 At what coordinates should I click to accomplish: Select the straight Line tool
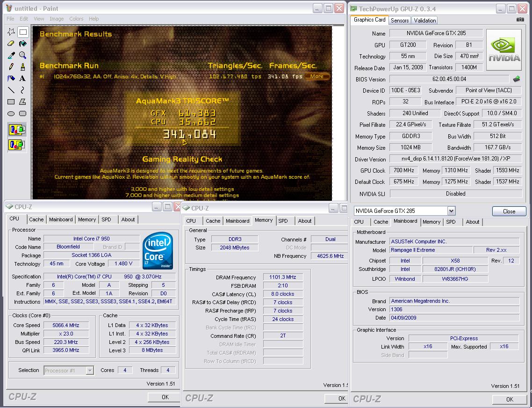coord(11,90)
